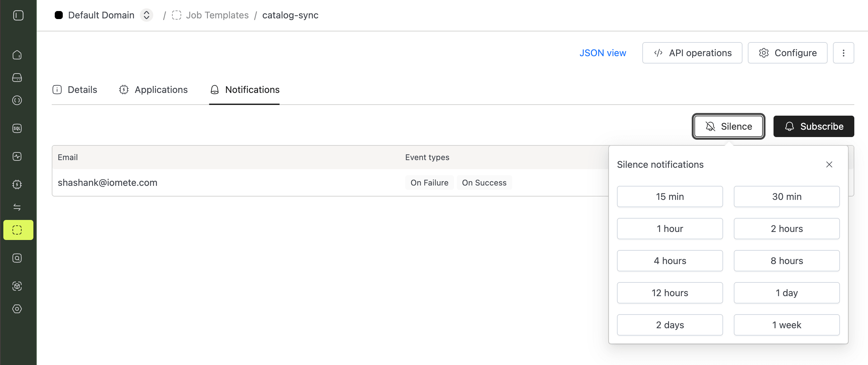The width and height of the screenshot is (868, 365).
Task: Open the Home icon in sidebar
Action: point(17,55)
